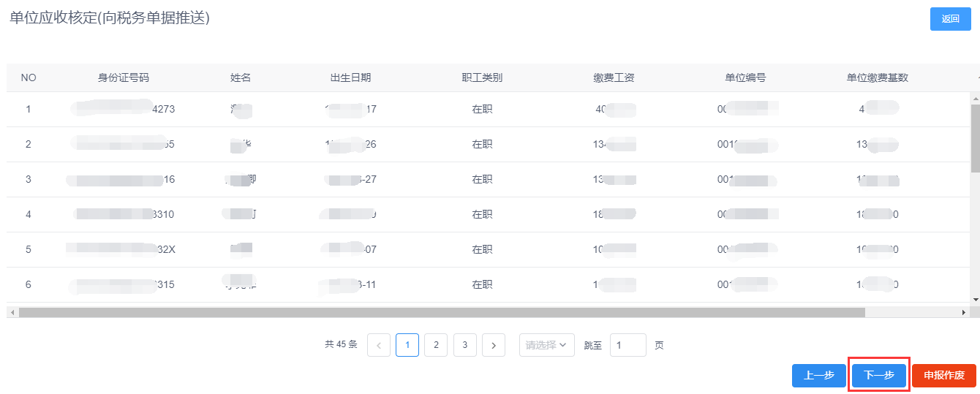Click the 申报作废 button
Screen dimensions: 980x394
(943, 376)
